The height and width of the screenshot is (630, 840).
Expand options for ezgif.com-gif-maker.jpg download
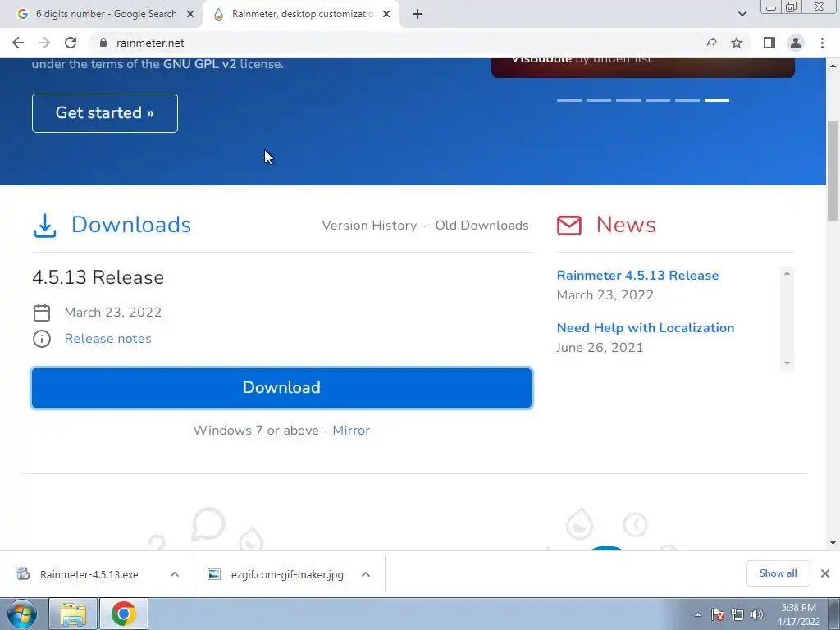tap(366, 574)
